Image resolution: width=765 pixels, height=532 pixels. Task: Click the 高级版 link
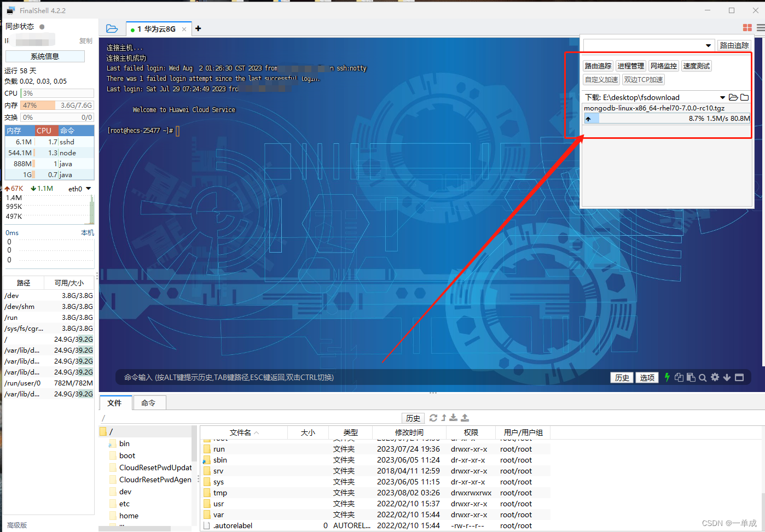(x=17, y=525)
